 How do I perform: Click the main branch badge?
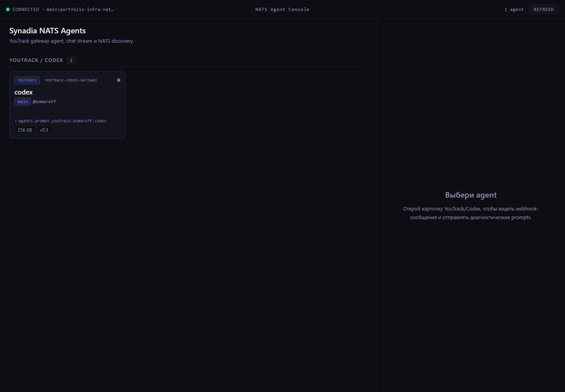[x=23, y=102]
